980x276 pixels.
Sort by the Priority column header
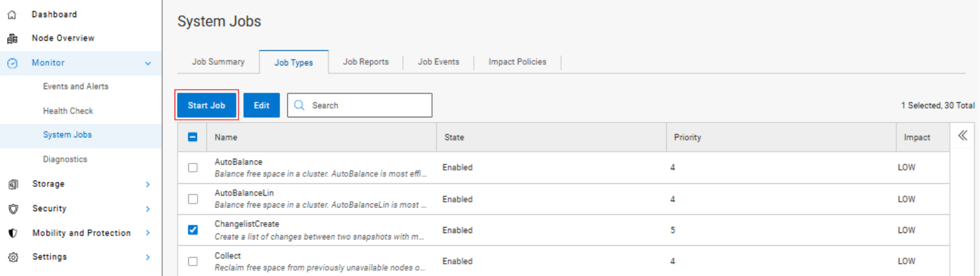[687, 137]
